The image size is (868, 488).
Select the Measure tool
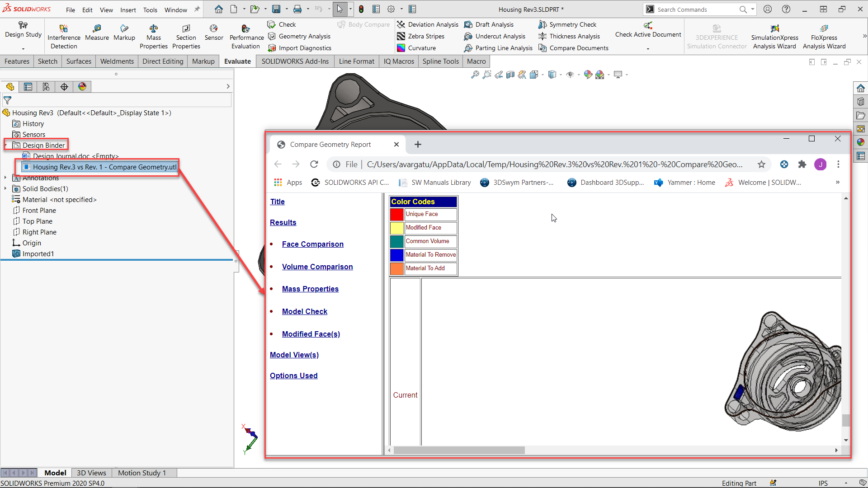pos(97,33)
